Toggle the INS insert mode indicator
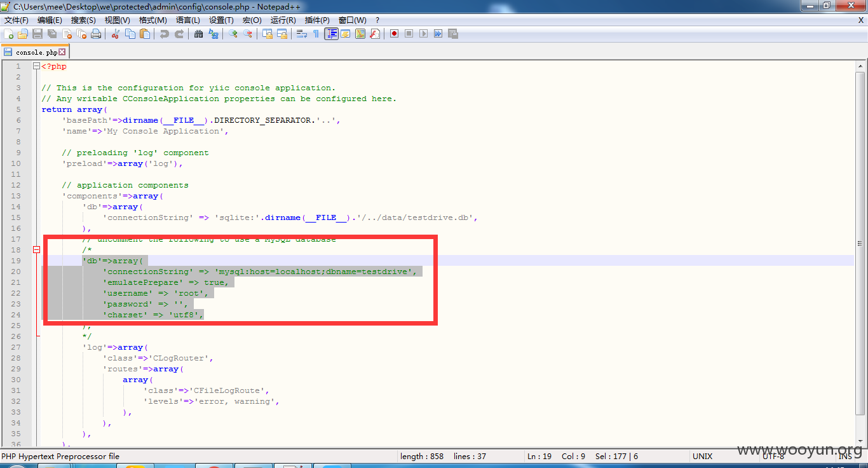Screen dimensions: 868x468 pos(845,456)
